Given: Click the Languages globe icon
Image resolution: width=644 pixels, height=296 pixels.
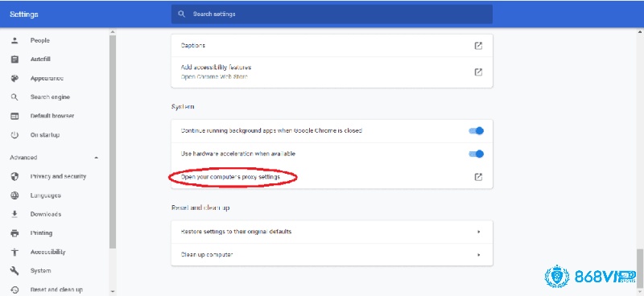Looking at the screenshot, I should click(x=14, y=195).
